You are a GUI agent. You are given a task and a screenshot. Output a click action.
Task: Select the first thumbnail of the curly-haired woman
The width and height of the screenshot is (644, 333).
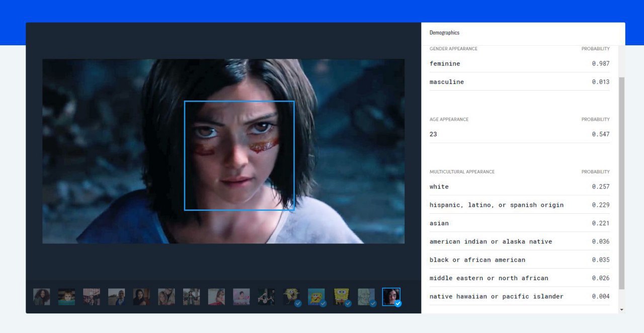click(42, 297)
